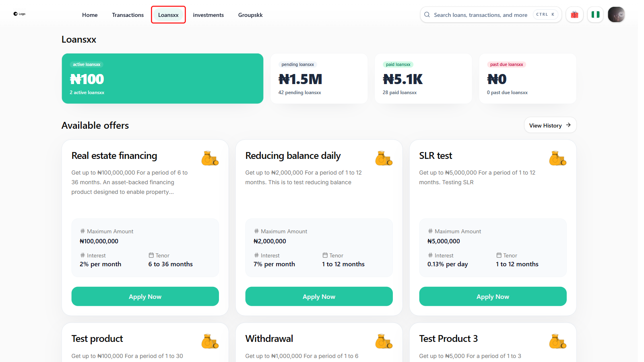Viewport: 644px width, 362px height.
Task: Open the Groupskk tab
Action: click(250, 15)
